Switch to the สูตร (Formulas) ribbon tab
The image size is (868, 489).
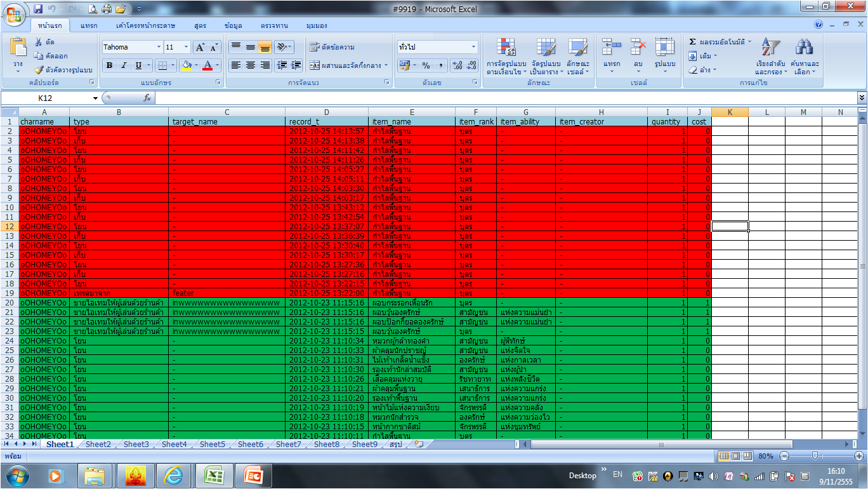201,25
